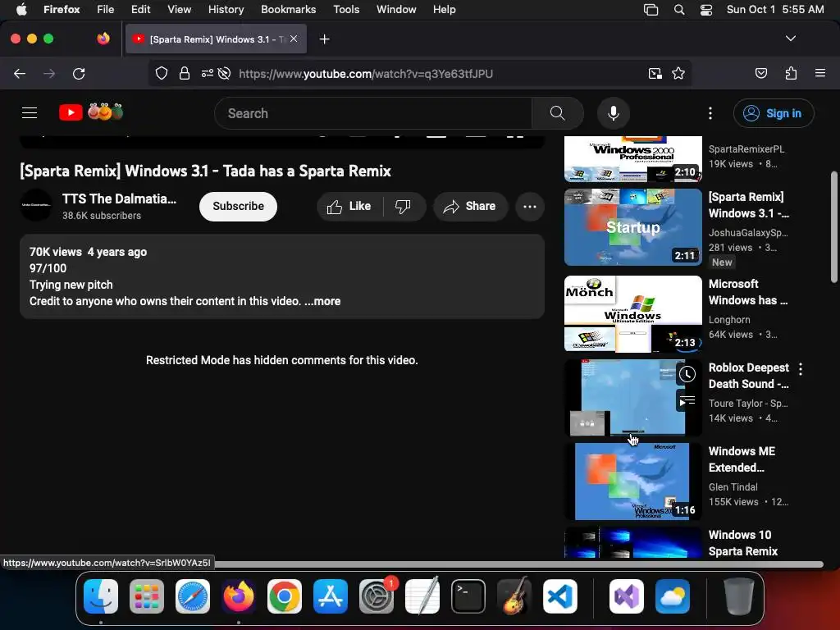Image resolution: width=840 pixels, height=630 pixels.
Task: Open a new tab with plus
Action: pyautogui.click(x=324, y=39)
